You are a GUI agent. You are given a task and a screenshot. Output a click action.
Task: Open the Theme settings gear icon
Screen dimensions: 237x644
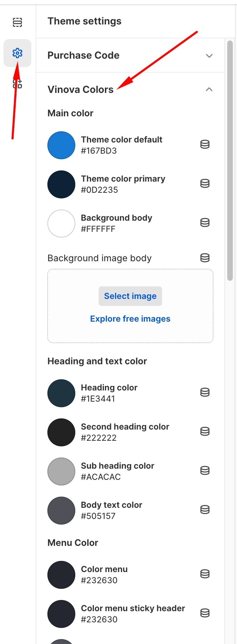[x=17, y=53]
